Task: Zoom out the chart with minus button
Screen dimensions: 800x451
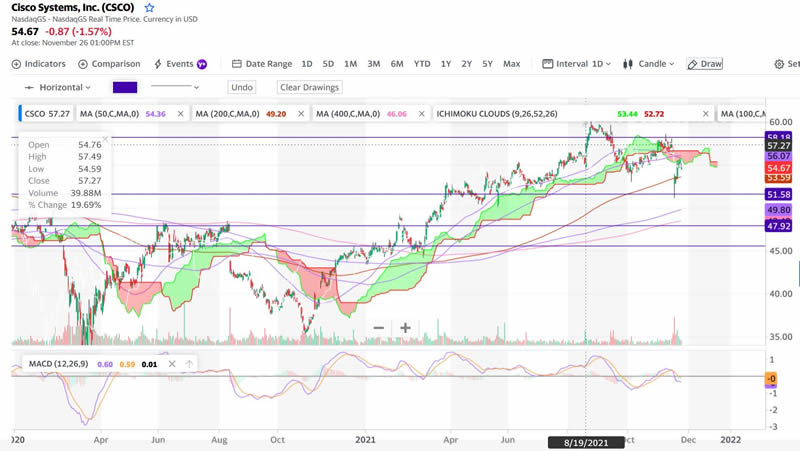Action: tap(379, 327)
